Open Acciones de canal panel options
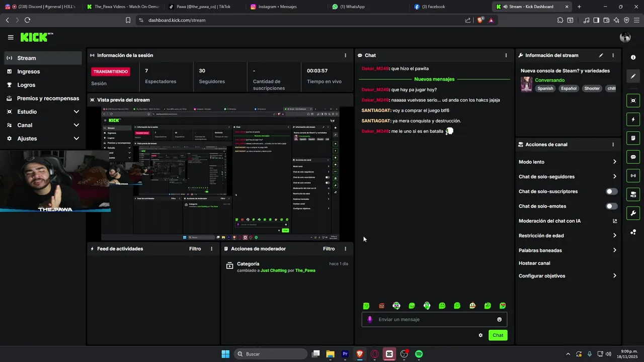 click(613, 144)
